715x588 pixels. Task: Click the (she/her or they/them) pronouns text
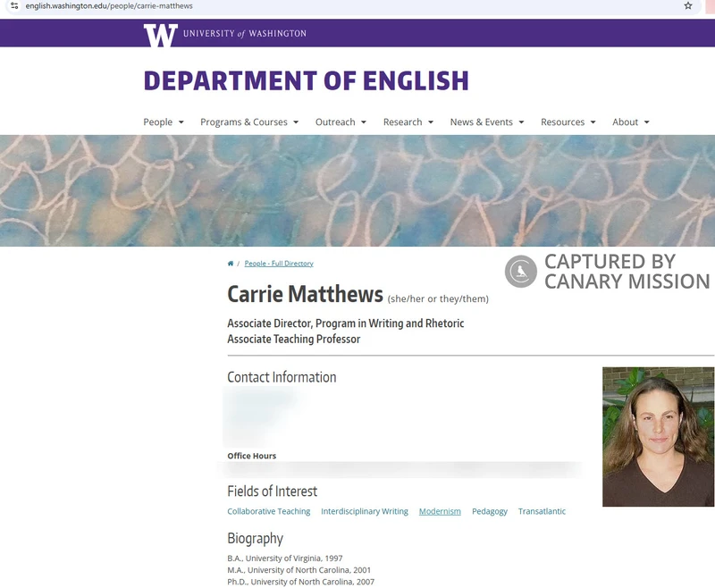tap(438, 299)
